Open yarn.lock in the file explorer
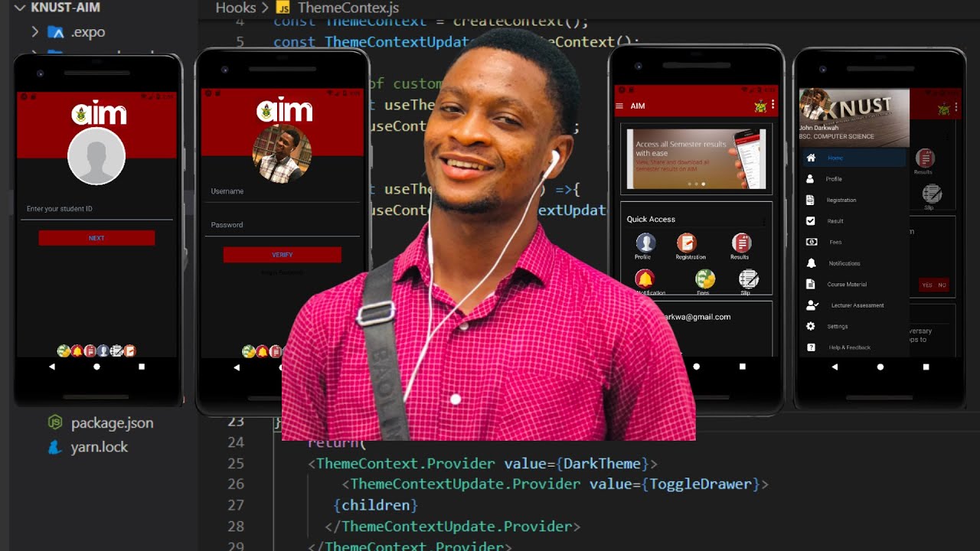 pyautogui.click(x=87, y=447)
